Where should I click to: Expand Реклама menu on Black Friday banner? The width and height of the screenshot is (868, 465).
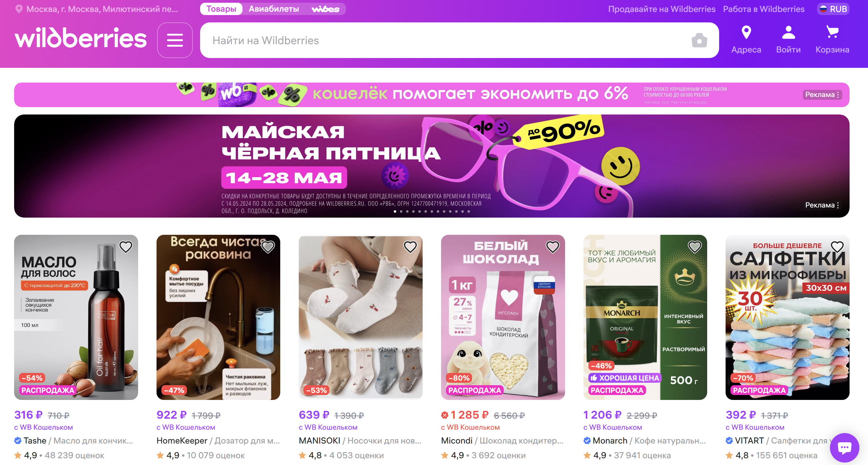[822, 205]
